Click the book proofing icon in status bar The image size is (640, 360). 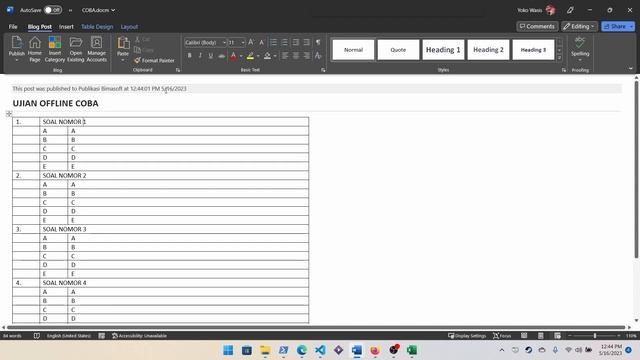[x=37, y=336]
